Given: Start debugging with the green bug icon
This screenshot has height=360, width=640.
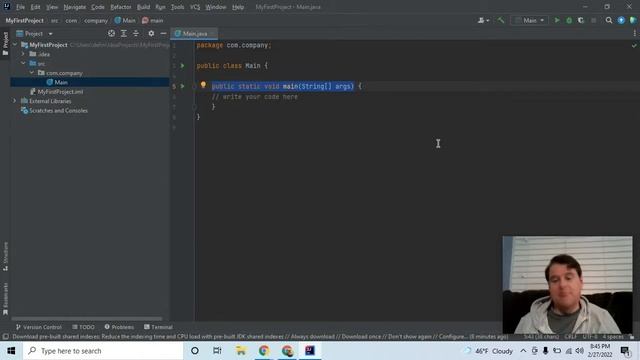Looking at the screenshot, I should [569, 20].
